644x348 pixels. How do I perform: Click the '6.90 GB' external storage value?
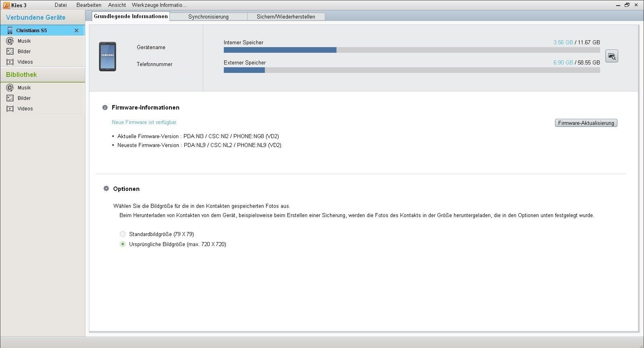[563, 62]
